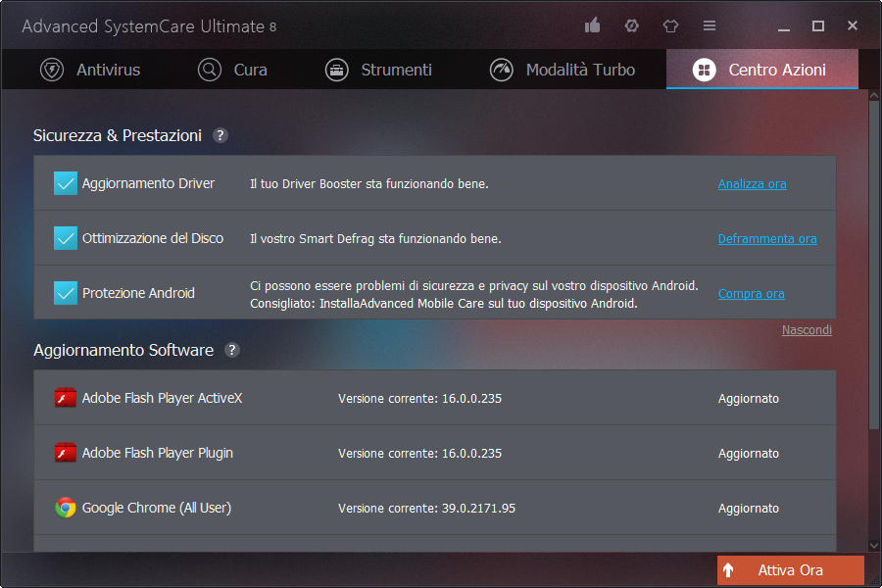Click the help icon beside Sicurezza & Prestazioni
Screen dimensions: 882x588
[220, 135]
